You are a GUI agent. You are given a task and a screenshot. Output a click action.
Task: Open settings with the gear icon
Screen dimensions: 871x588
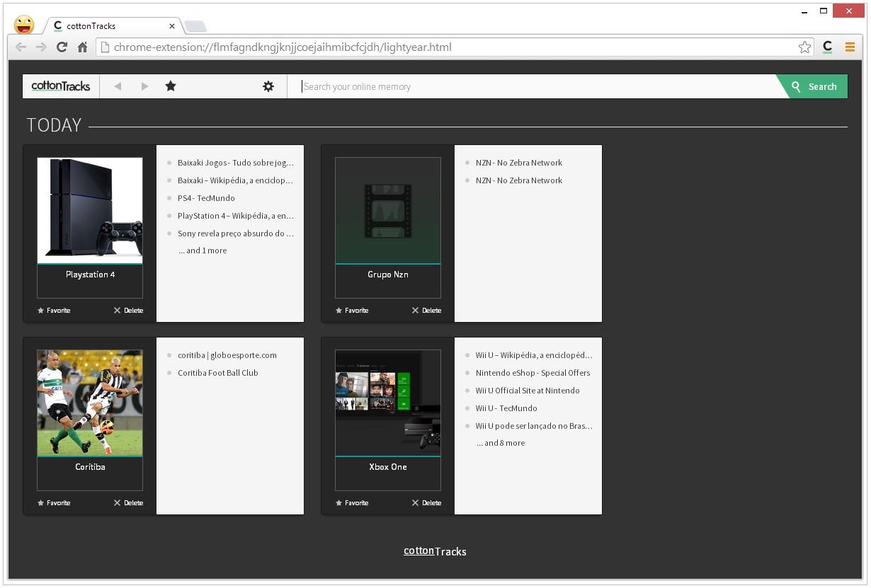(x=268, y=86)
